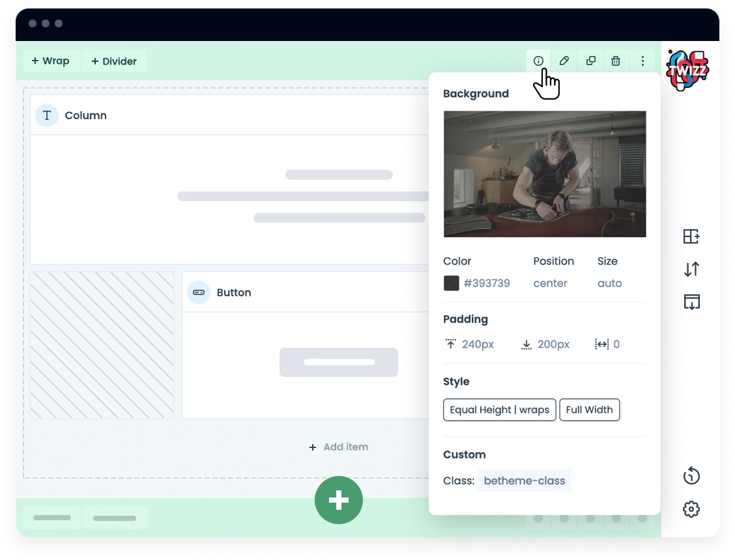Add a new Wrap

coord(51,61)
